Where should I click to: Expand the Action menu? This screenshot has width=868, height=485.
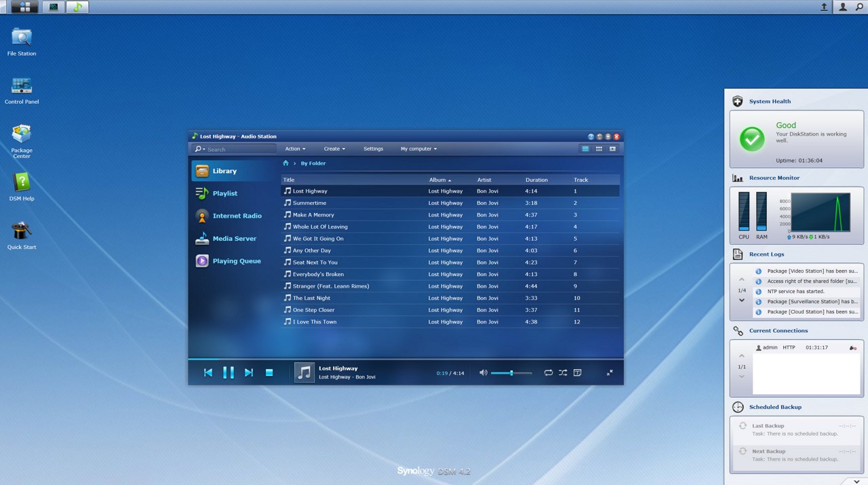point(295,149)
